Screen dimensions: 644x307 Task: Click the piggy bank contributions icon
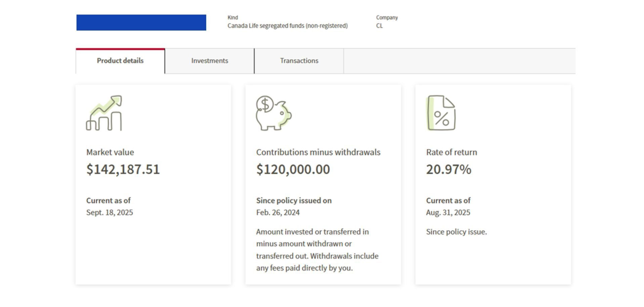pos(274,113)
